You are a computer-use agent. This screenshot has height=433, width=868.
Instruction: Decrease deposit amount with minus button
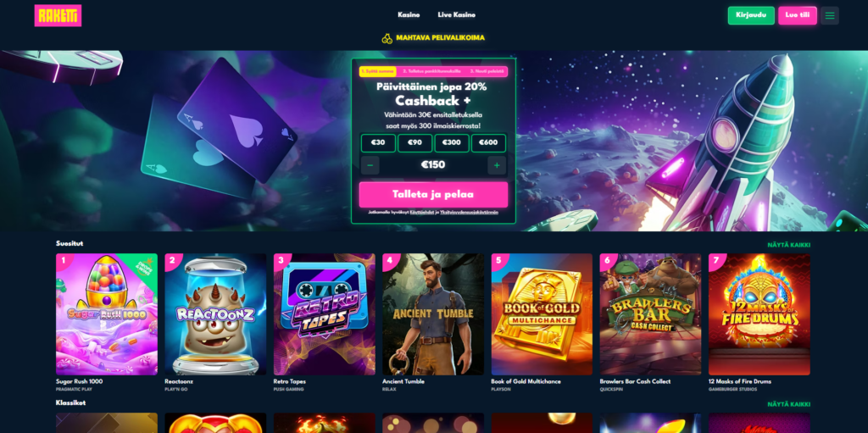(x=370, y=165)
